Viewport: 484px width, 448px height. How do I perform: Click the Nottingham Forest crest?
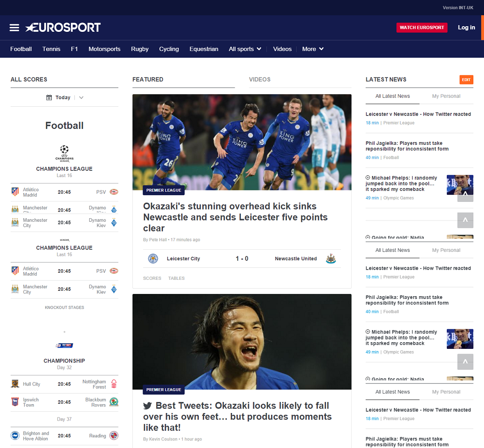click(114, 384)
